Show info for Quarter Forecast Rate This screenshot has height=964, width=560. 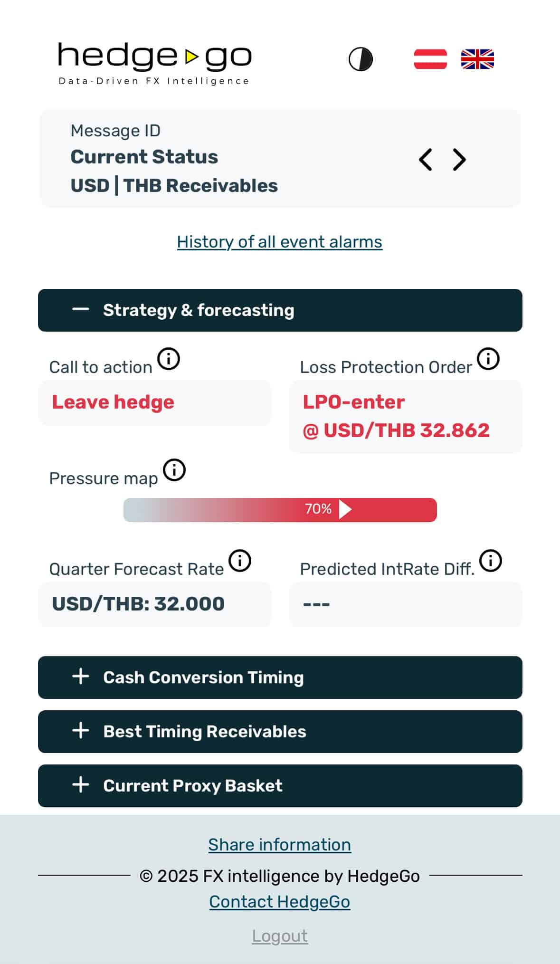(240, 561)
